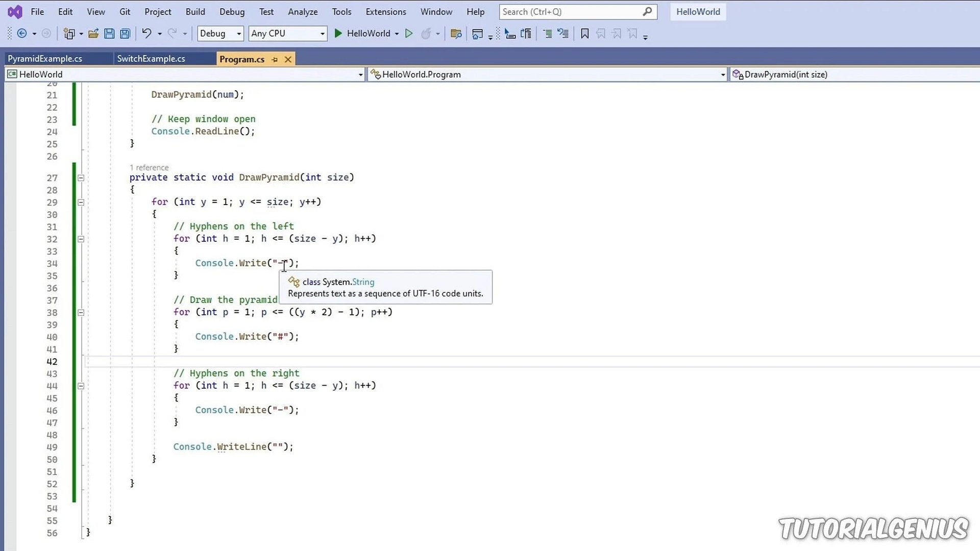Click the HelloWorld solution name button
The height and width of the screenshot is (551, 980).
[698, 12]
